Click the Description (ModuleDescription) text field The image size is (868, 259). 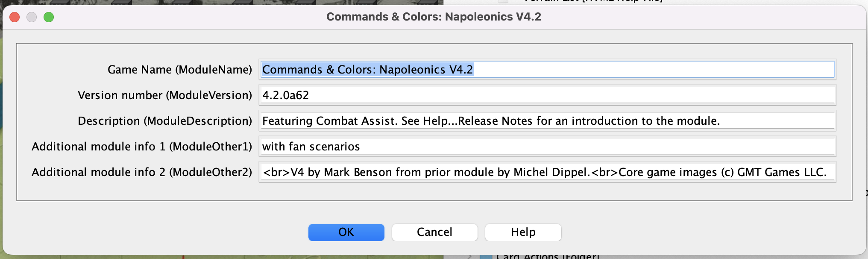pyautogui.click(x=547, y=121)
